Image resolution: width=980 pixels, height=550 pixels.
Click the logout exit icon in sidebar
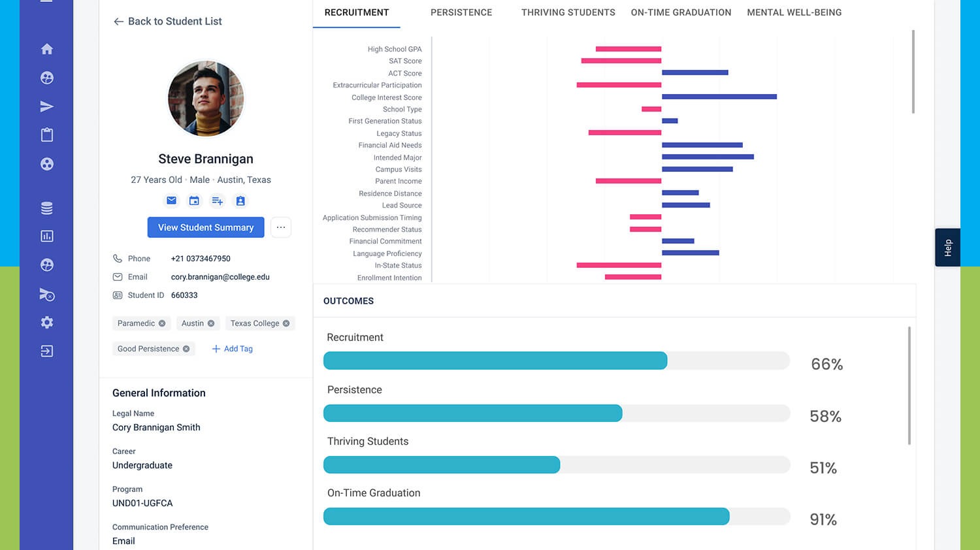pos(47,351)
